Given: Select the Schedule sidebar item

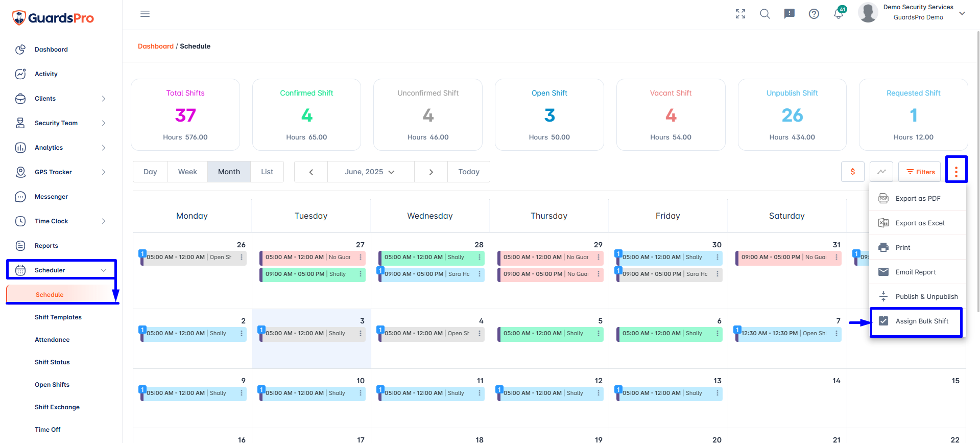Looking at the screenshot, I should [x=61, y=295].
